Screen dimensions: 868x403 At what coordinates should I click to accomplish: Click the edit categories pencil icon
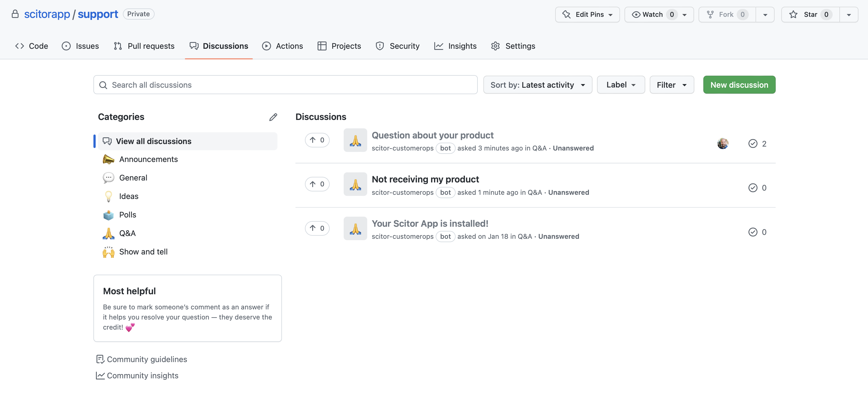point(273,117)
